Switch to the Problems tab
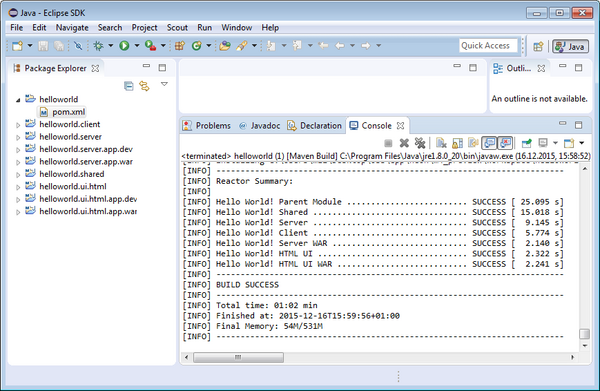Screen dimensions: 600x391 pyautogui.click(x=207, y=125)
